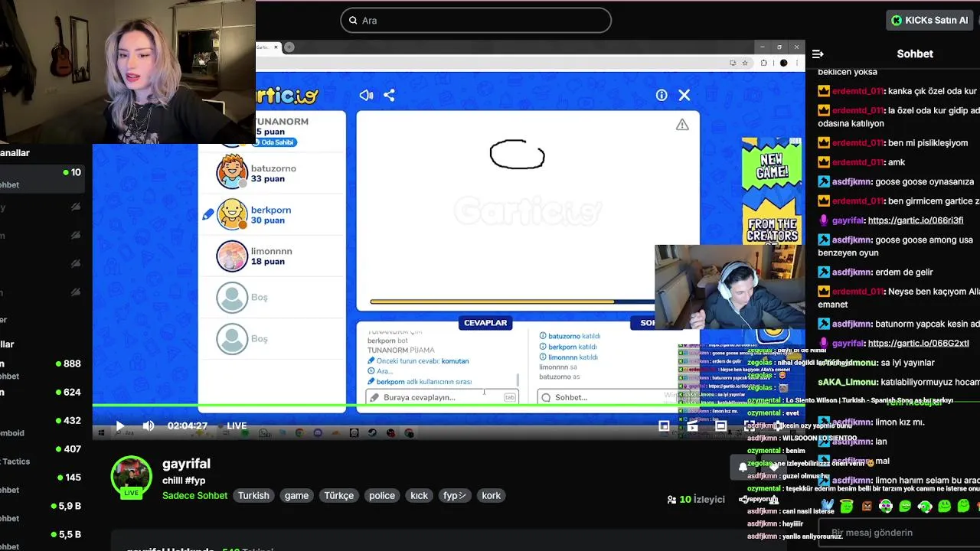This screenshot has width=980, height=551.
Task: Open the Gartic info icon
Action: click(661, 95)
